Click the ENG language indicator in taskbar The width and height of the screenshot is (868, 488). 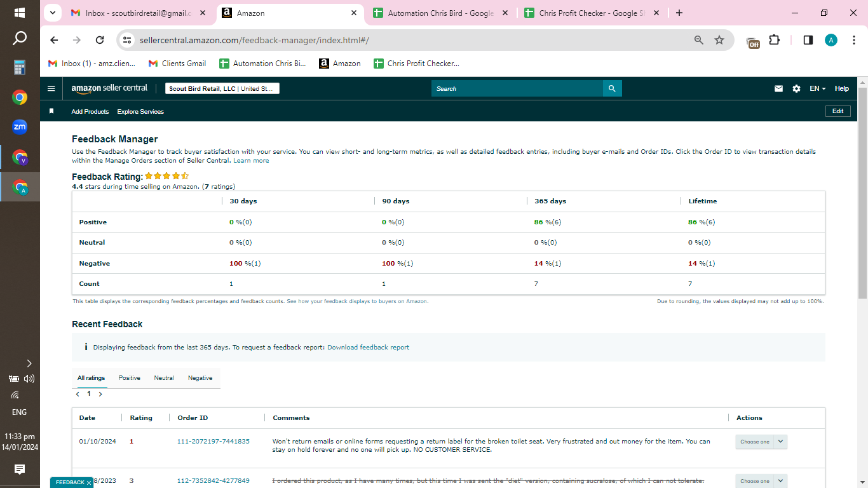click(20, 412)
